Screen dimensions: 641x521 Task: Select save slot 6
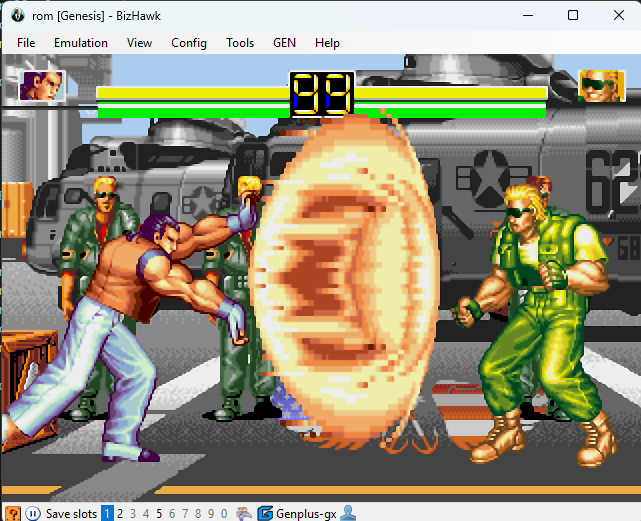coord(172,513)
